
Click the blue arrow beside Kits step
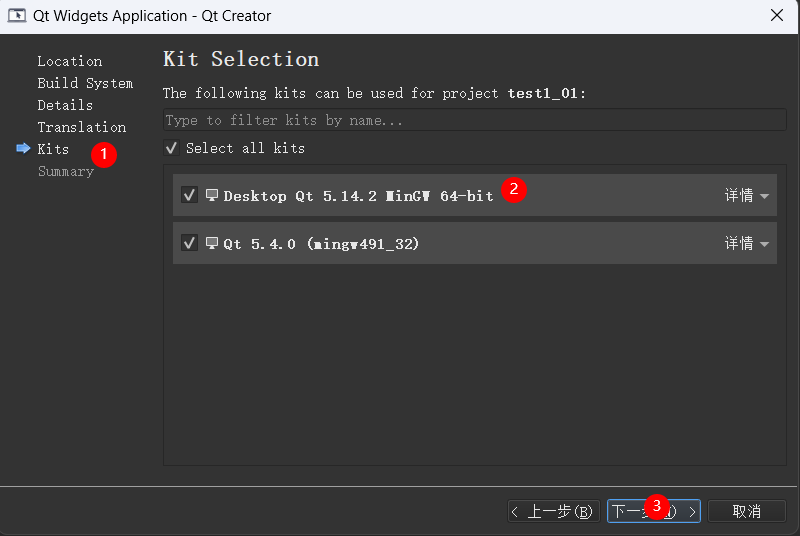point(23,149)
